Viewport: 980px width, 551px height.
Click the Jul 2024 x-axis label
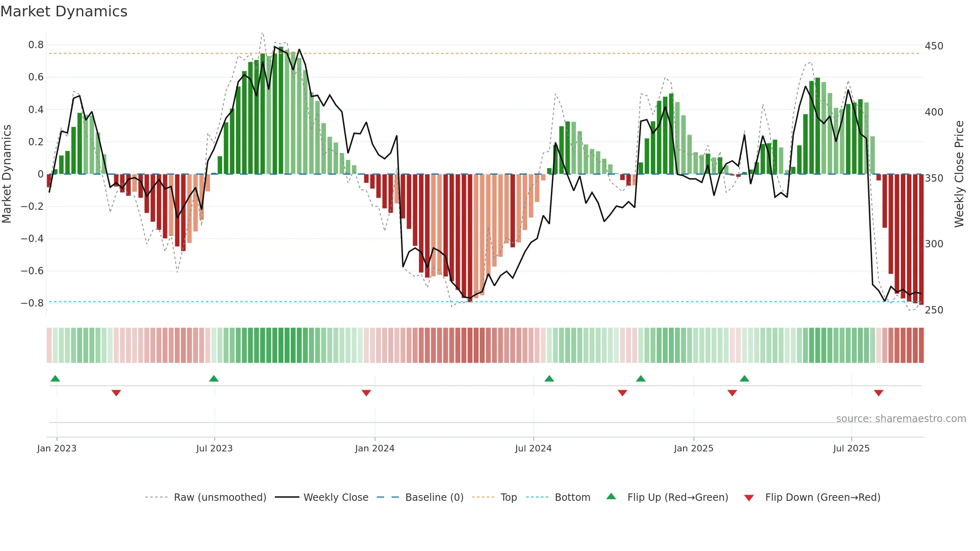click(533, 448)
